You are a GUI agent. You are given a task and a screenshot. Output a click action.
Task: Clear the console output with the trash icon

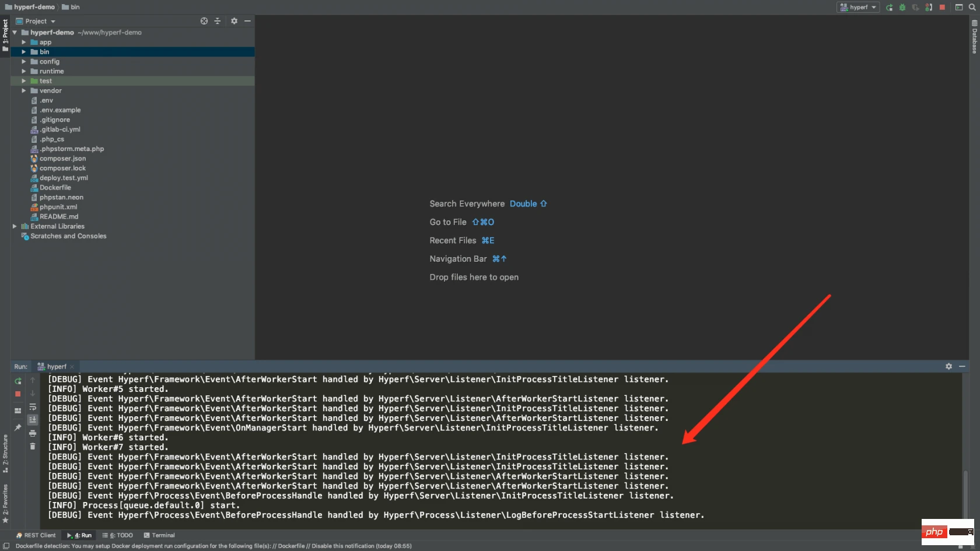(x=33, y=446)
